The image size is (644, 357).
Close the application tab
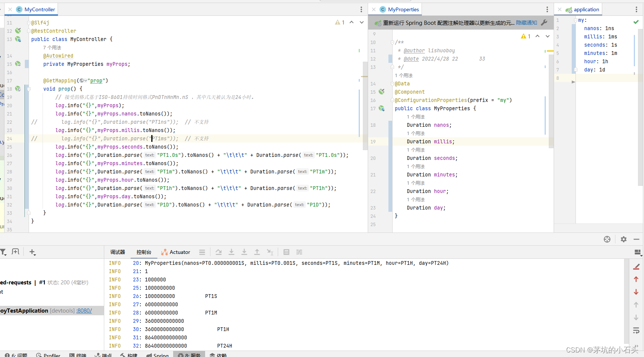pyautogui.click(x=560, y=9)
